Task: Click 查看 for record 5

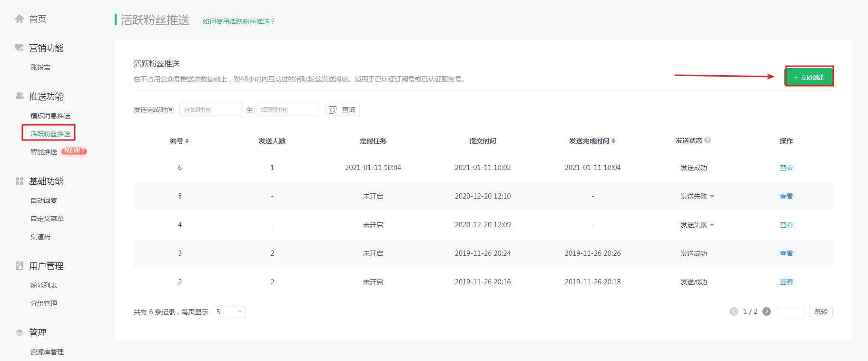Action: (786, 196)
